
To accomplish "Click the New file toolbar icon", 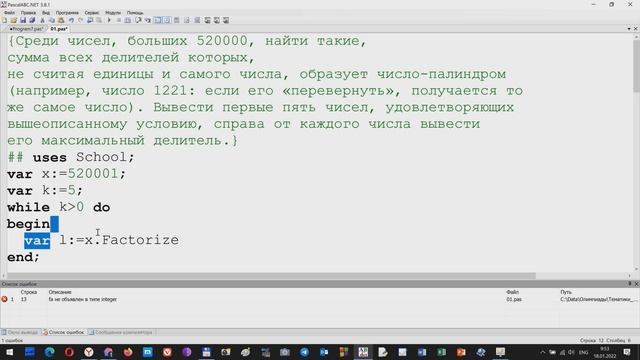I will tap(4, 20).
